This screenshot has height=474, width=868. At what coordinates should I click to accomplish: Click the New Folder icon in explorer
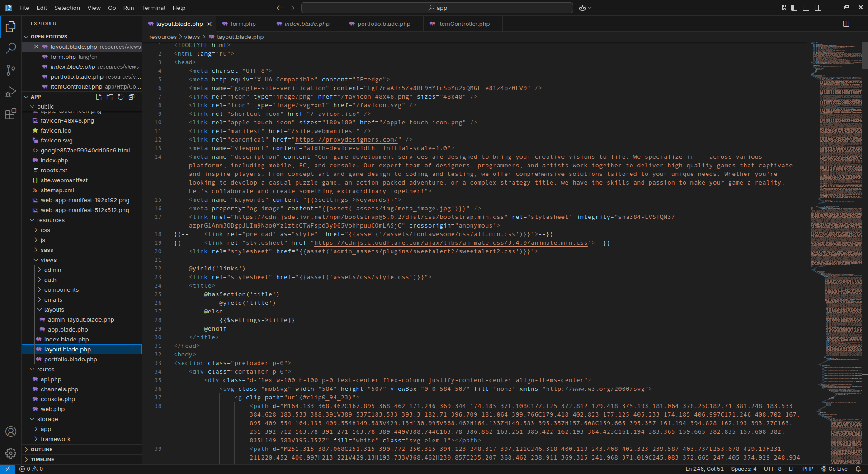point(110,97)
